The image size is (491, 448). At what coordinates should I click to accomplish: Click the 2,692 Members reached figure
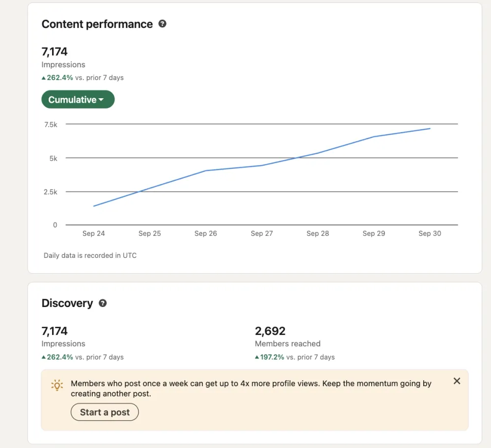[x=270, y=331]
